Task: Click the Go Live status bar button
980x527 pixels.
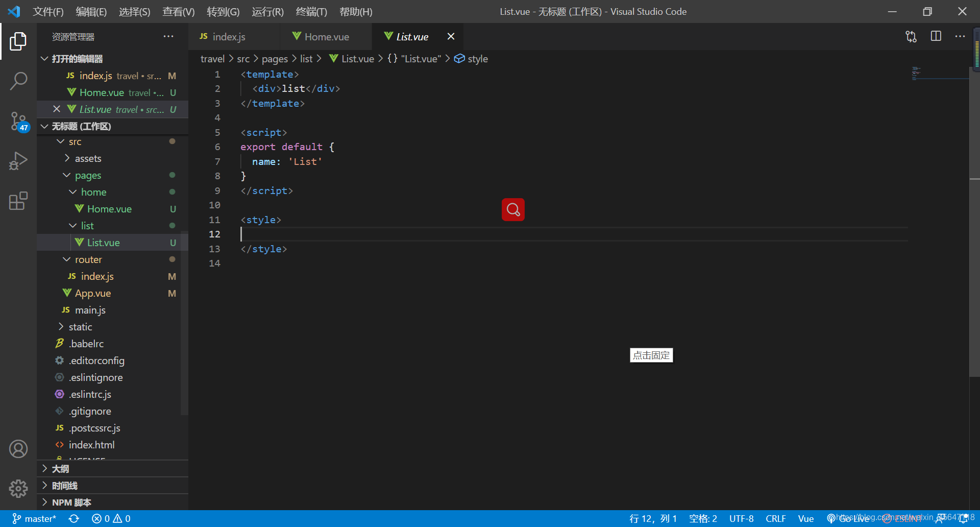Action: click(848, 518)
